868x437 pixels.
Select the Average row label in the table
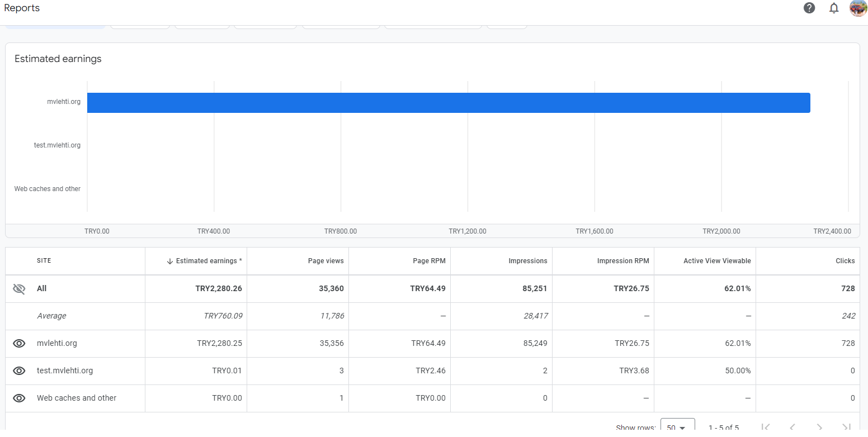click(x=51, y=316)
